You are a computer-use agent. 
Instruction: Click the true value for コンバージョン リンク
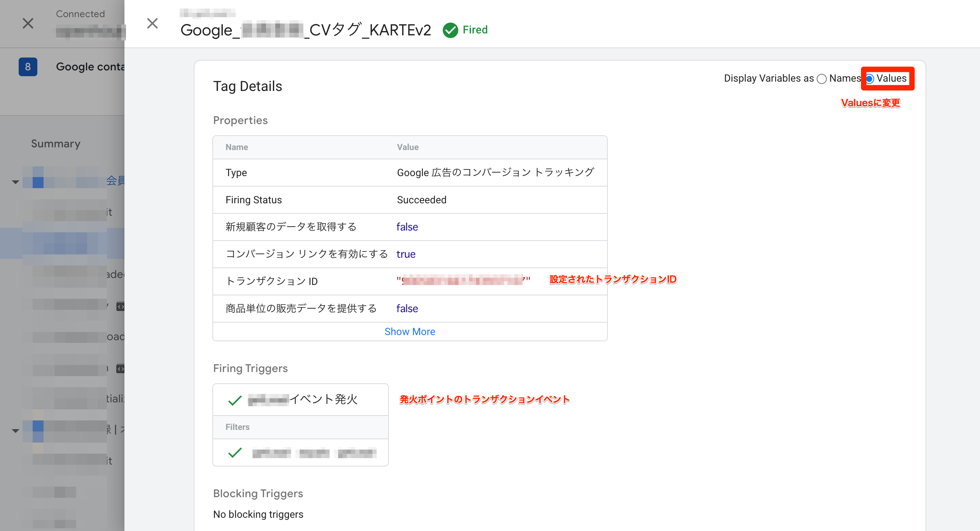point(406,254)
